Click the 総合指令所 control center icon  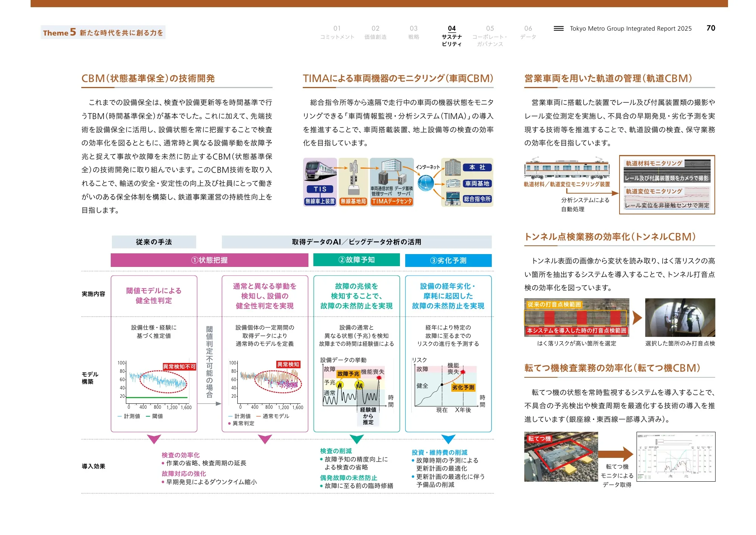point(452,198)
